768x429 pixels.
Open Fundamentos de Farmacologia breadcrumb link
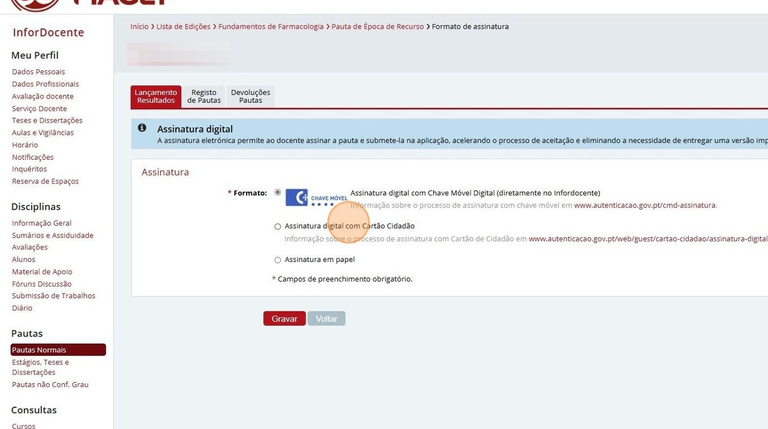(271, 26)
